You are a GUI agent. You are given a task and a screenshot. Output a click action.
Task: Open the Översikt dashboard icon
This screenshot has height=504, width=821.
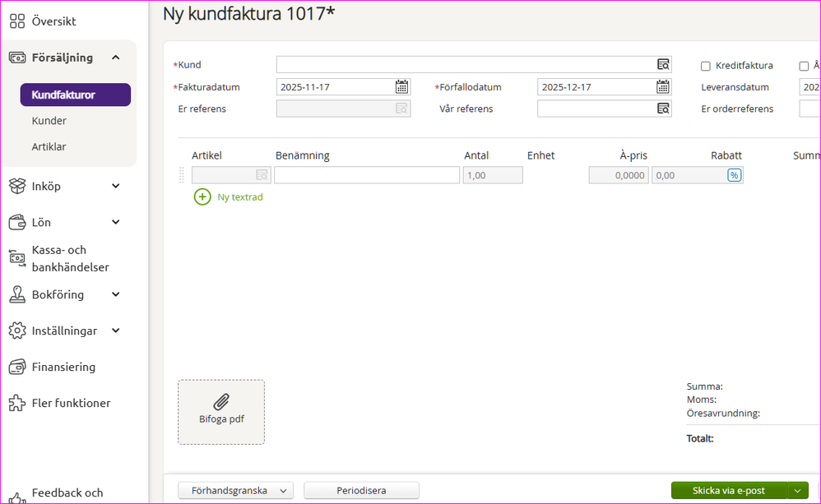(x=17, y=21)
